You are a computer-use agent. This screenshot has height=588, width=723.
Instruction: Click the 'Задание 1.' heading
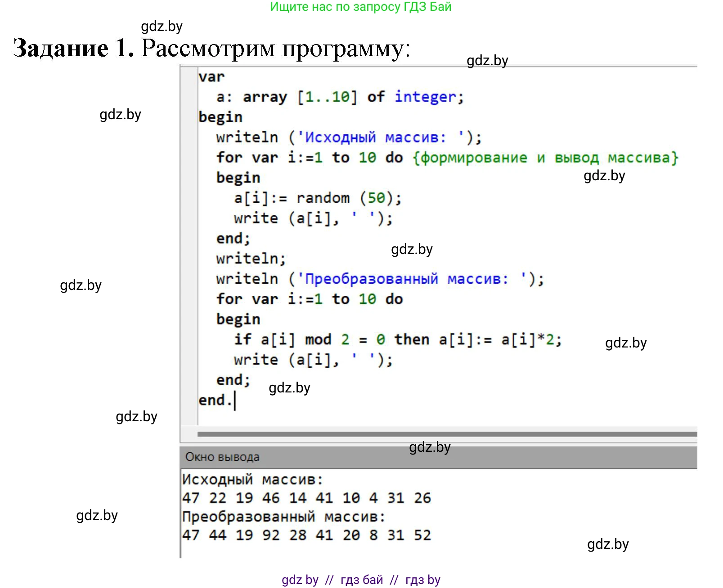point(74,48)
